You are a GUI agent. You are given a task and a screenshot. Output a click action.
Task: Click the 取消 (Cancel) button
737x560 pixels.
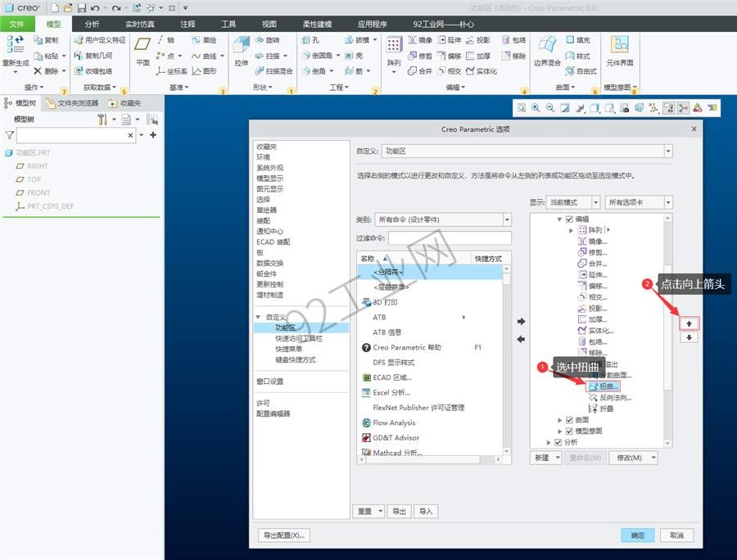tap(676, 535)
